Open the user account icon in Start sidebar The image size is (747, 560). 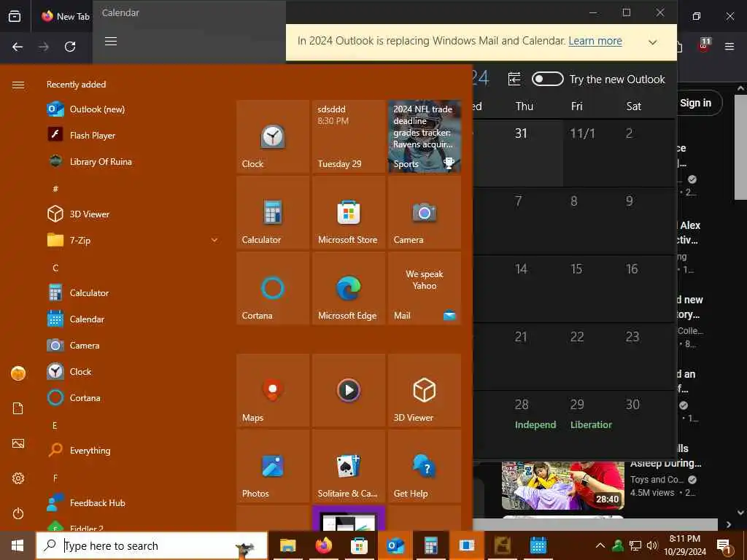coord(18,373)
